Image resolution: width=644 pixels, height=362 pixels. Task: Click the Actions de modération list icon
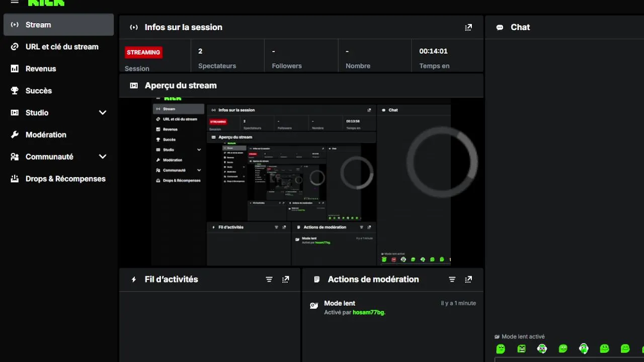316,280
